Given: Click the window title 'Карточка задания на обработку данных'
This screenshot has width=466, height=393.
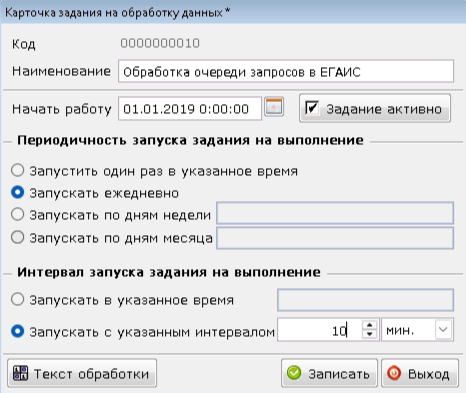Looking at the screenshot, I should 114,13.
